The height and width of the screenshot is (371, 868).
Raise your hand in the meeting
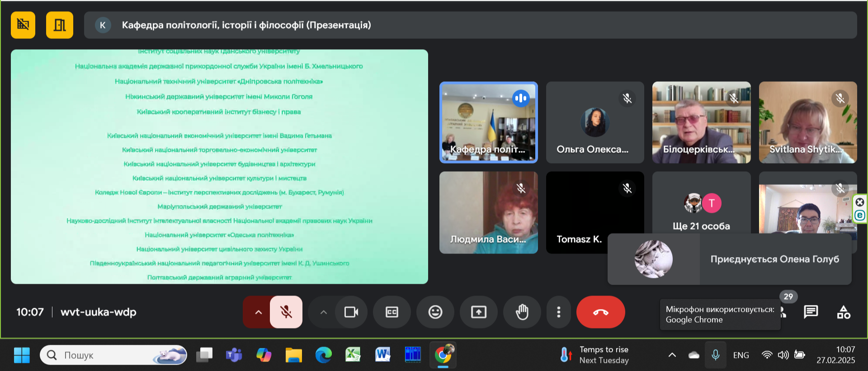point(522,312)
